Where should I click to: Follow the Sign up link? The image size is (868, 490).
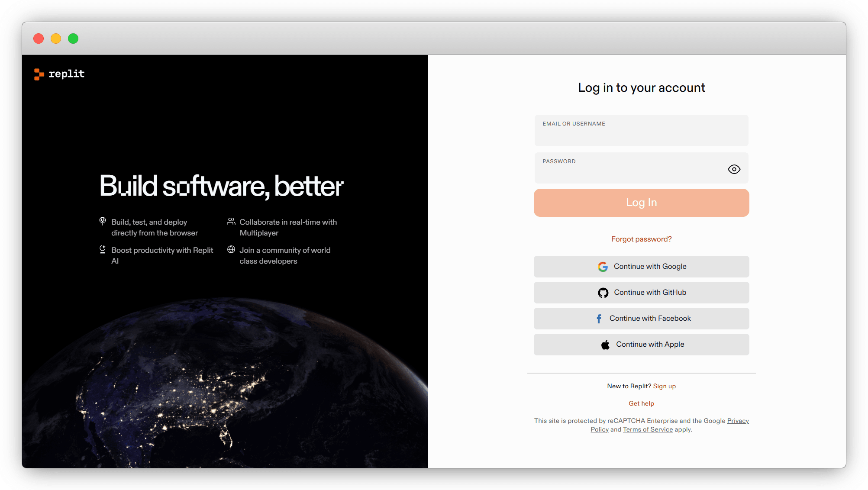click(x=664, y=386)
